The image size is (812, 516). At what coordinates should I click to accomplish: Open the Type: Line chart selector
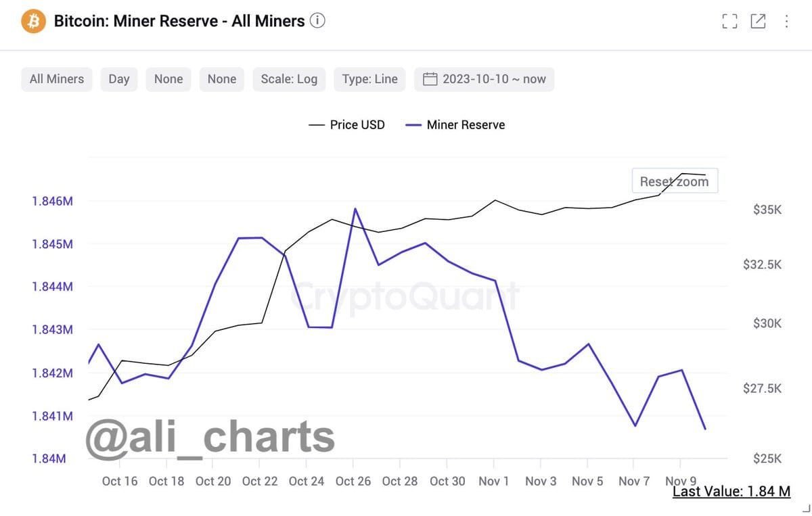(x=369, y=79)
